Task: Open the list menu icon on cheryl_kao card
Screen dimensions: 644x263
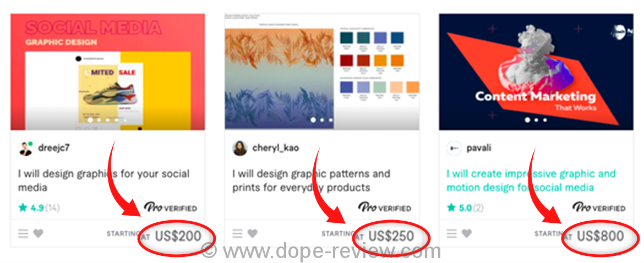Action: click(x=238, y=233)
